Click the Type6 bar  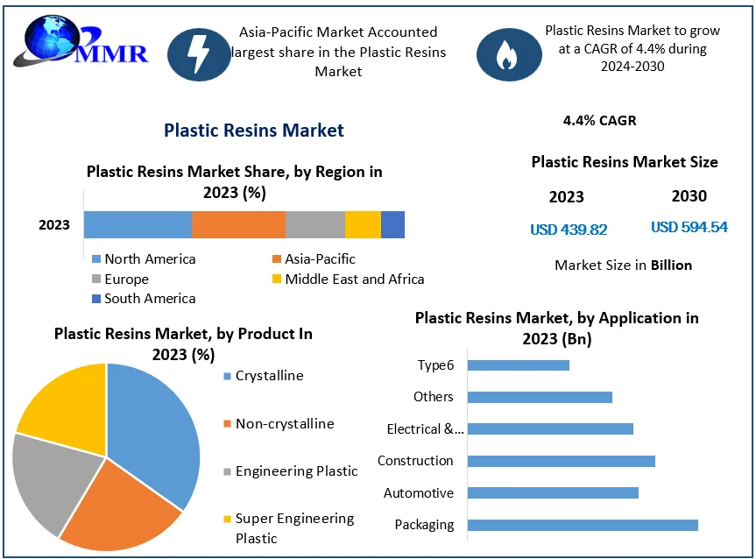coord(519,365)
